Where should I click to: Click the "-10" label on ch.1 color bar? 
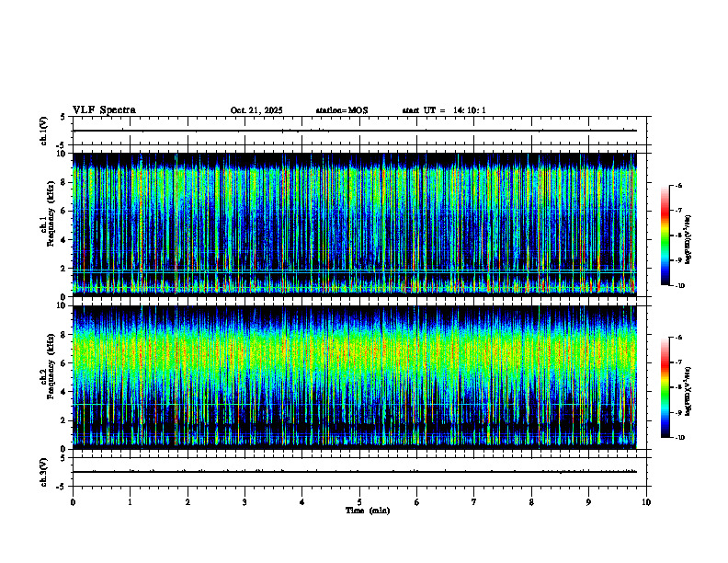pos(679,286)
